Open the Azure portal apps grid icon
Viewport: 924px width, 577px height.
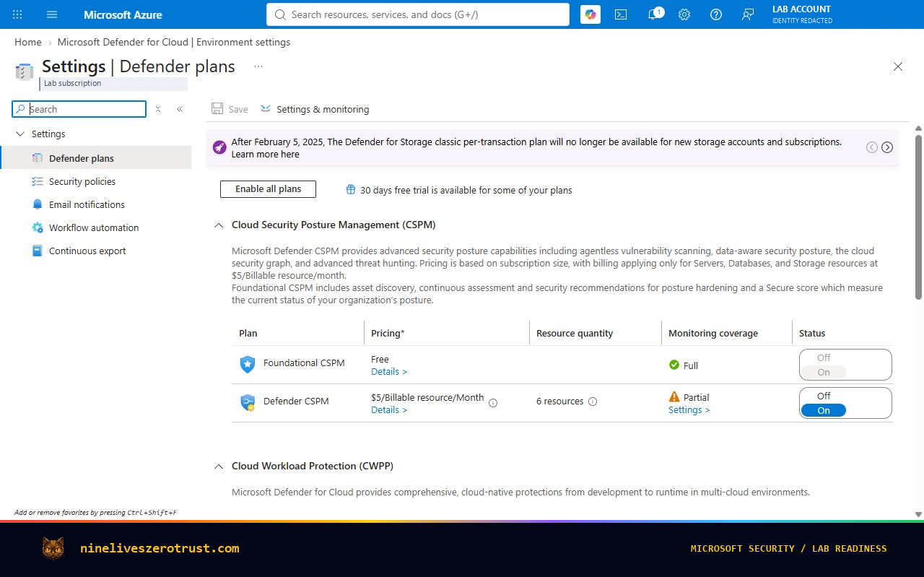[x=17, y=14]
